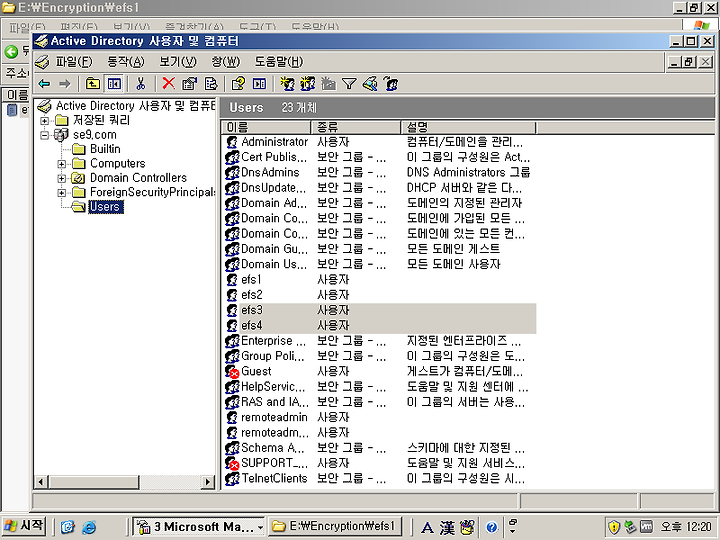Cut the selection with scissors icon
The height and width of the screenshot is (540, 720).
pyautogui.click(x=141, y=84)
